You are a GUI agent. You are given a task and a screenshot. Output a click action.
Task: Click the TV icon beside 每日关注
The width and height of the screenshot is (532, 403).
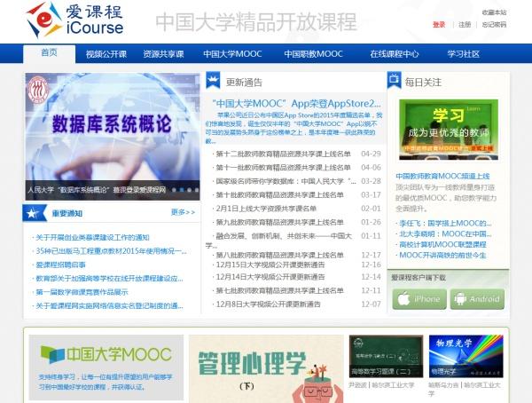pyautogui.click(x=394, y=80)
